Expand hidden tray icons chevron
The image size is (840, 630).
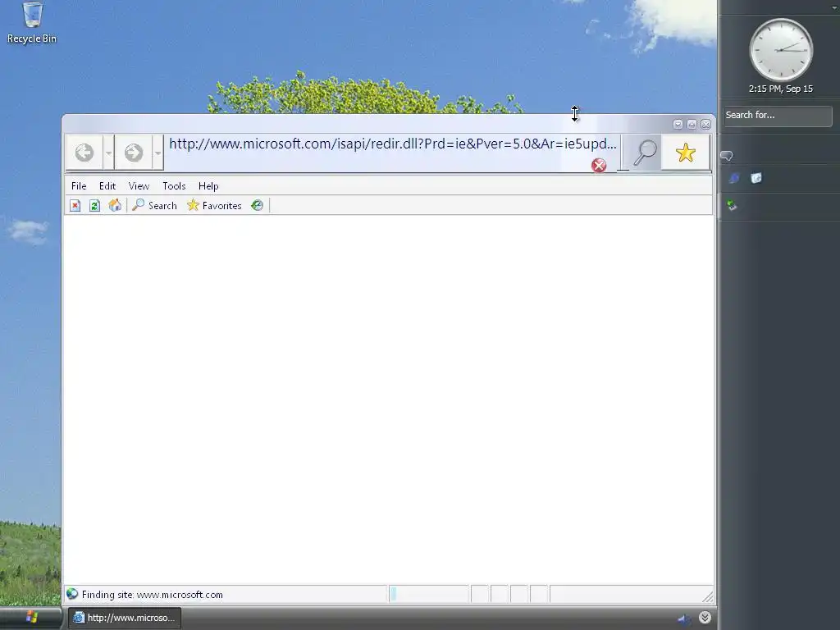[705, 618]
